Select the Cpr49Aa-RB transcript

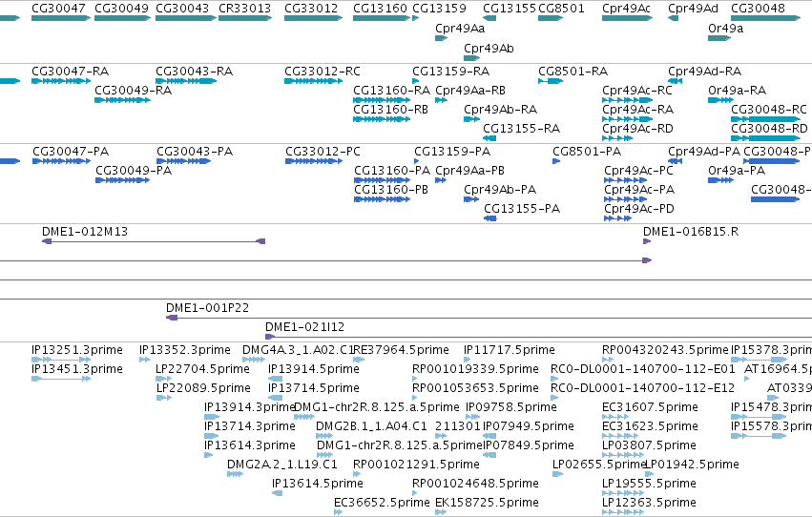pyautogui.click(x=441, y=100)
